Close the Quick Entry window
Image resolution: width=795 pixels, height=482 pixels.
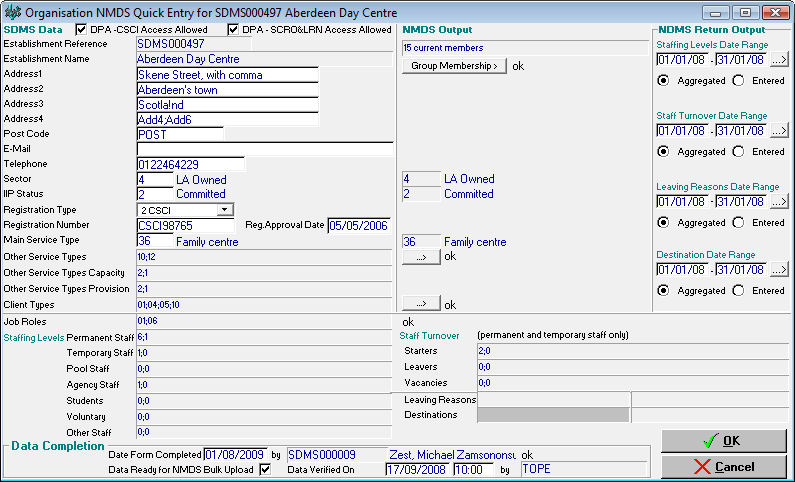coord(776,13)
